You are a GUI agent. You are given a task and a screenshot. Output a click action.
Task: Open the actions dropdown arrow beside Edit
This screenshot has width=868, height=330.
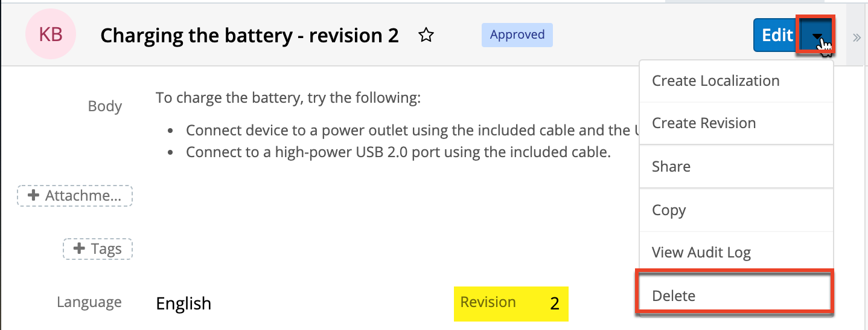point(816,35)
